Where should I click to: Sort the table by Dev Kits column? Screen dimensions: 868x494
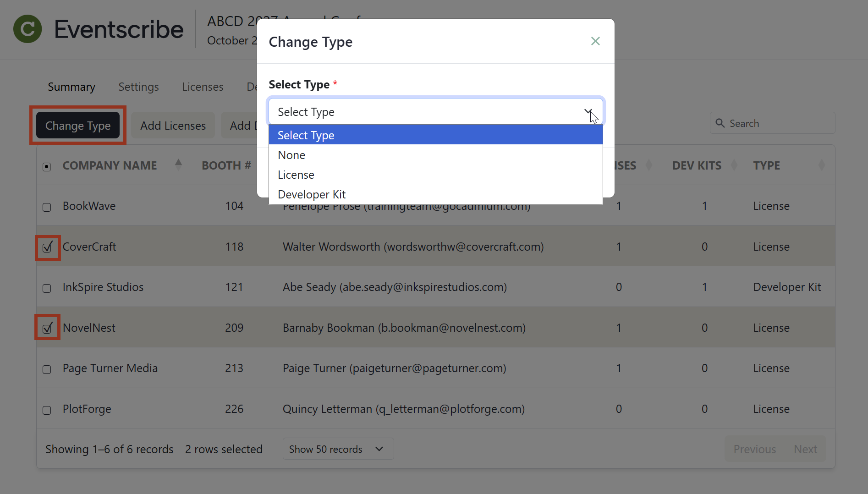pyautogui.click(x=734, y=165)
